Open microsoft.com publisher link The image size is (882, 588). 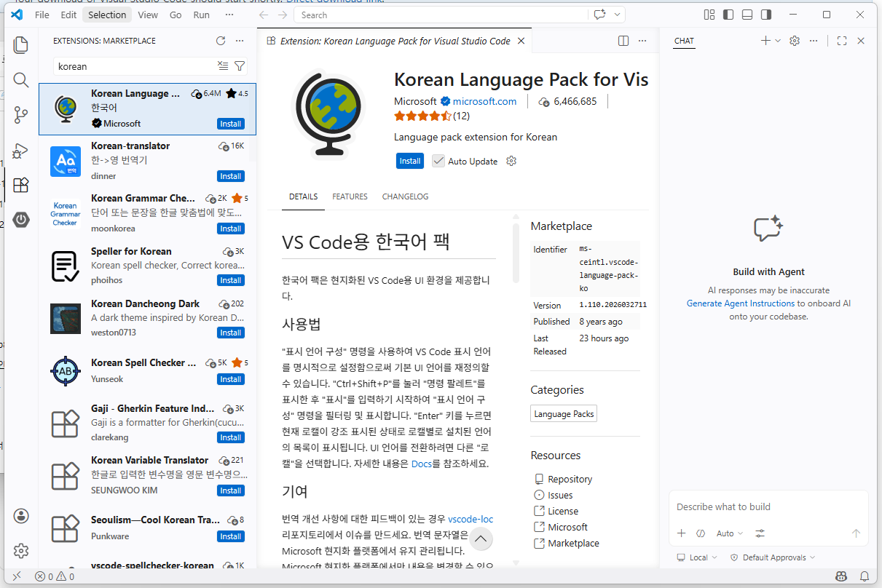point(484,101)
